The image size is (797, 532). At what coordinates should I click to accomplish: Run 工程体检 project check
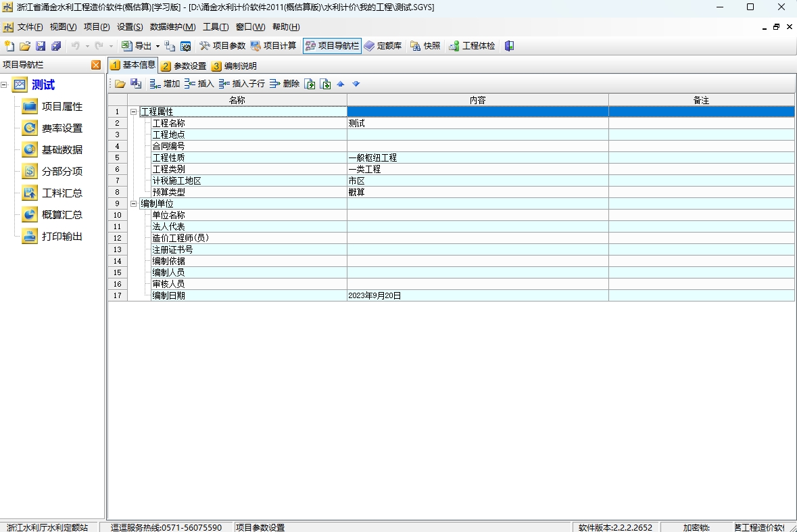coord(472,46)
